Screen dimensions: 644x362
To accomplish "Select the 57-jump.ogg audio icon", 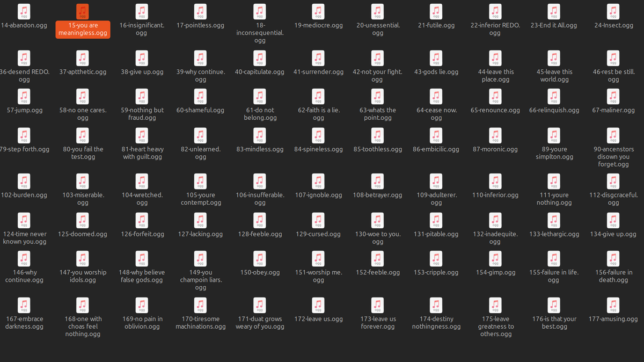I will pos(24,96).
